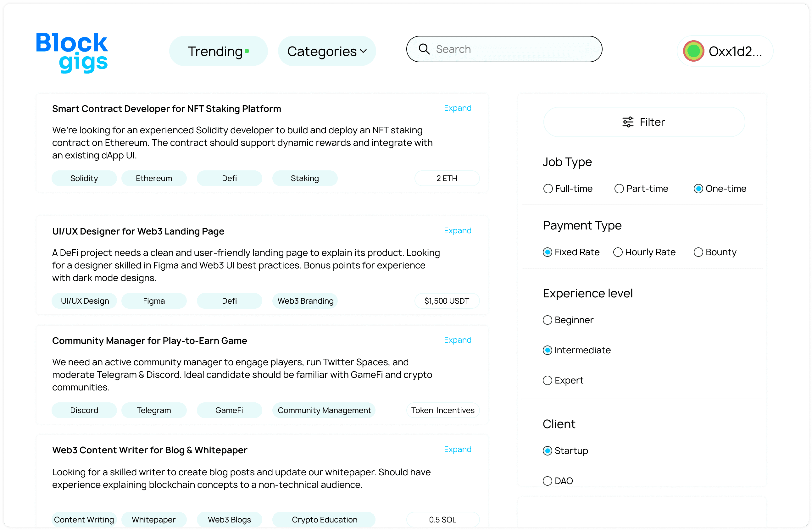
Task: Select the Full-time job type
Action: (548, 189)
